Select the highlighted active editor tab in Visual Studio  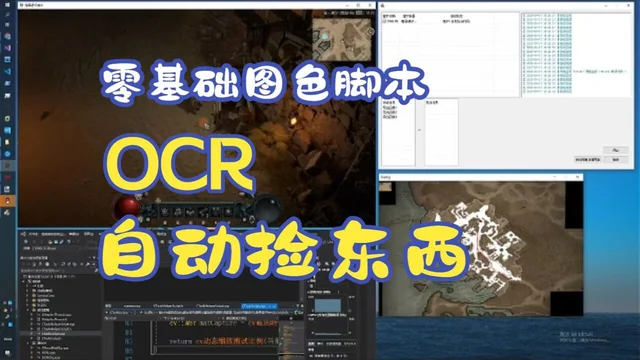(260, 306)
